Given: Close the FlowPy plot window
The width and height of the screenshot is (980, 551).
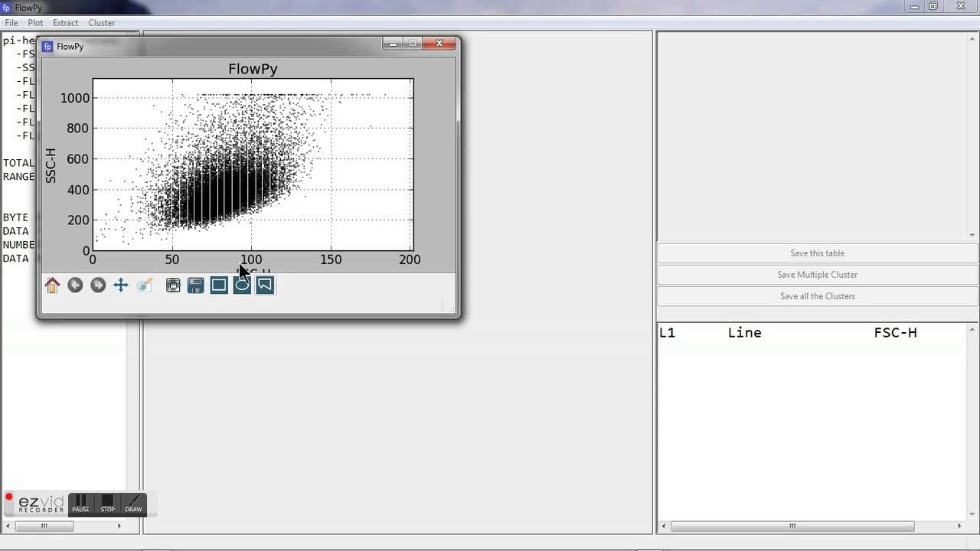Looking at the screenshot, I should 439,44.
